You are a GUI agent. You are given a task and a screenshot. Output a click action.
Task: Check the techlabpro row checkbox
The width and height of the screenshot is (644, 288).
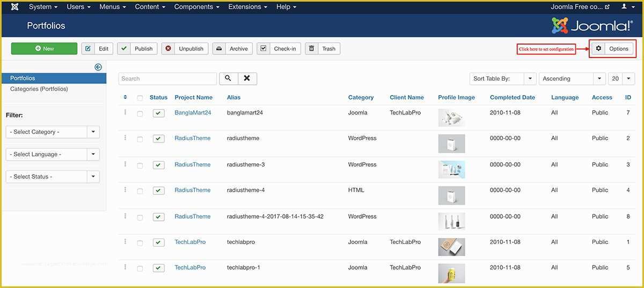point(140,242)
